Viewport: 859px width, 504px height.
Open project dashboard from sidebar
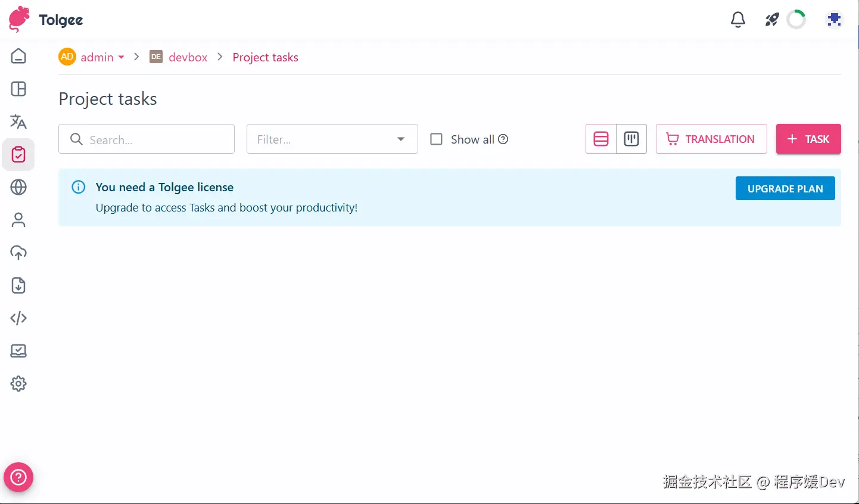[x=18, y=89]
